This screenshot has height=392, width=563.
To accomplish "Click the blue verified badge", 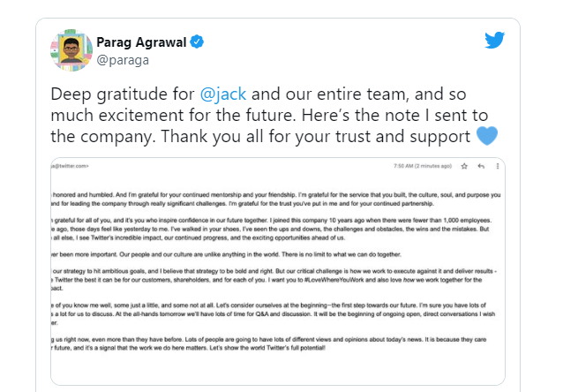I will 197,41.
